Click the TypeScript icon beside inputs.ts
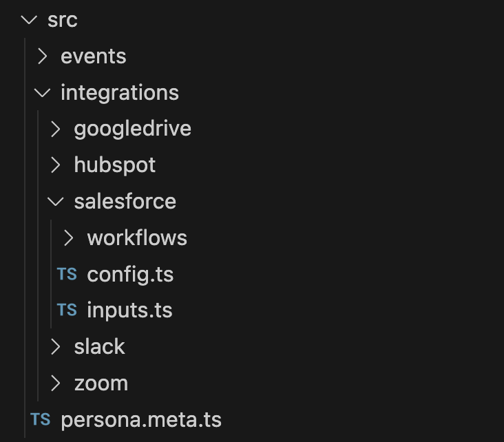Viewport: 504px width, 442px height. (x=67, y=310)
